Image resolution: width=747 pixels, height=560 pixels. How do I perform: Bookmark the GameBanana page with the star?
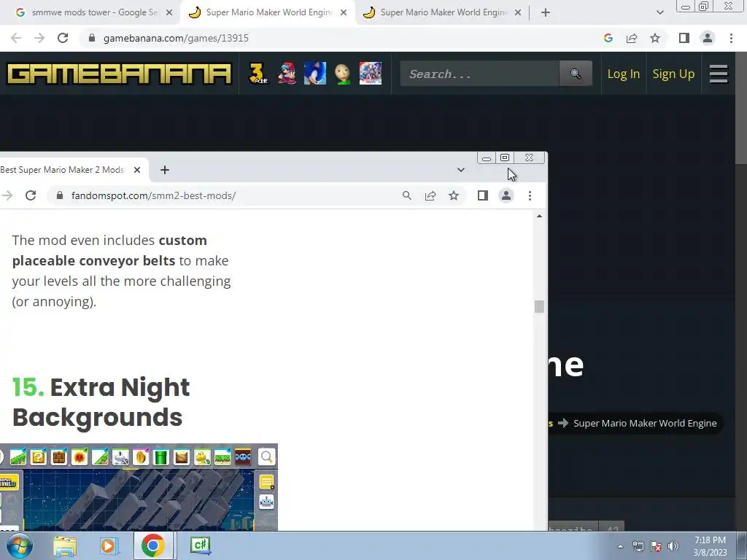(655, 38)
